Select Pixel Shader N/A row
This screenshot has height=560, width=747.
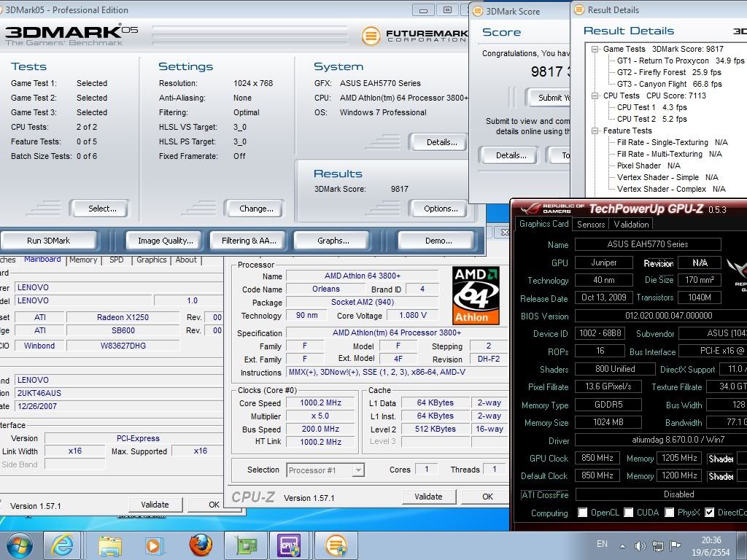point(649,166)
